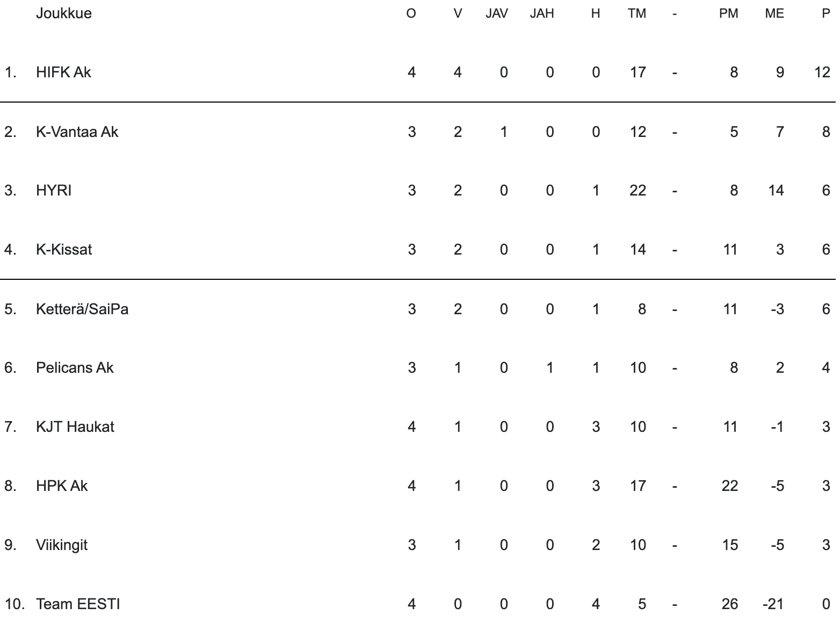The image size is (840, 622).
Task: Click the JAH column header
Action: coord(542,13)
